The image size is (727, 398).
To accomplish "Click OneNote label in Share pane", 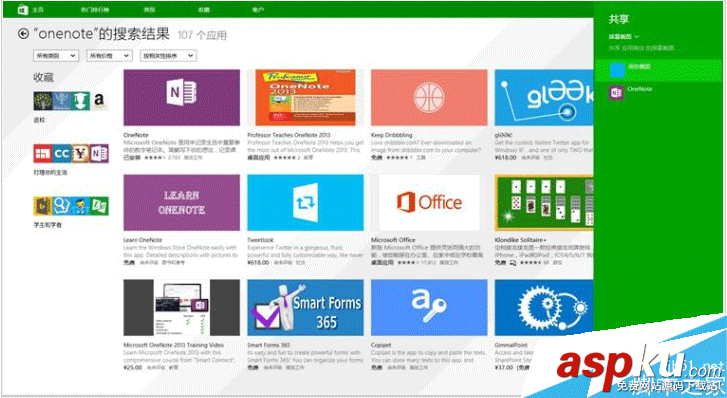I will [x=640, y=89].
